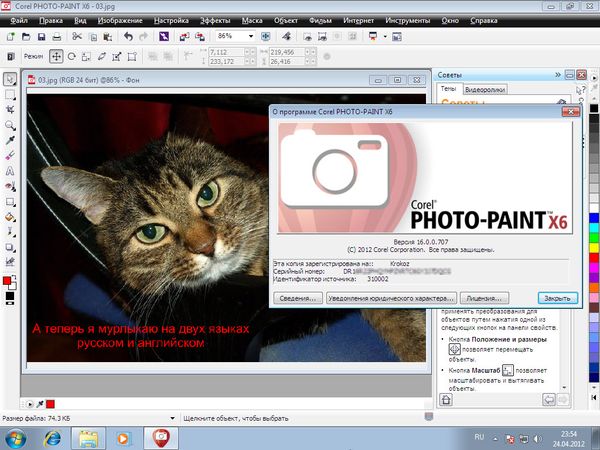600x450 pixels.
Task: Open the Эффекты menu
Action: tap(214, 19)
